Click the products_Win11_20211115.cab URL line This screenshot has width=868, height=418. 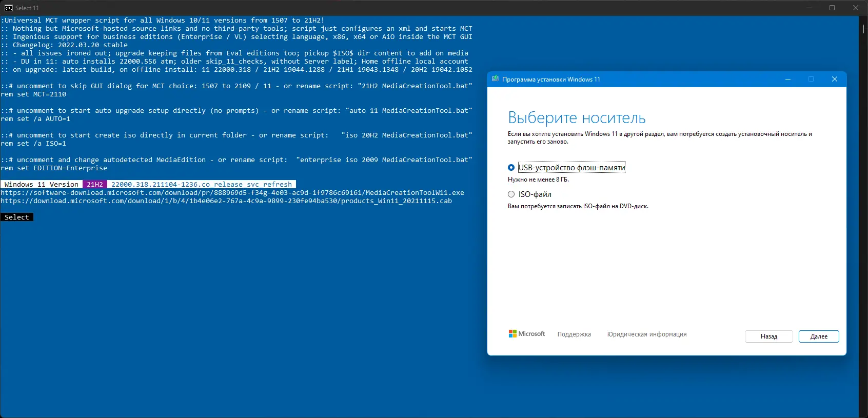226,201
